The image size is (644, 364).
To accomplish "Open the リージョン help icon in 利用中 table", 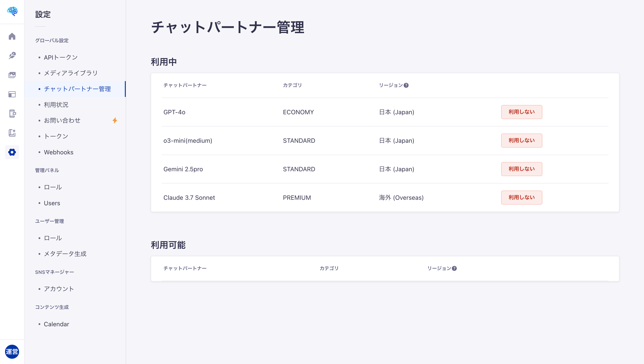I will pos(406,85).
